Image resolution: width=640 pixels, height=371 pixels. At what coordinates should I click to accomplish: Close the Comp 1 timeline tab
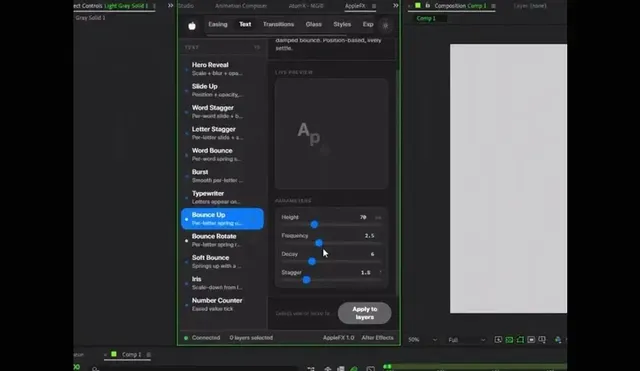tap(105, 355)
